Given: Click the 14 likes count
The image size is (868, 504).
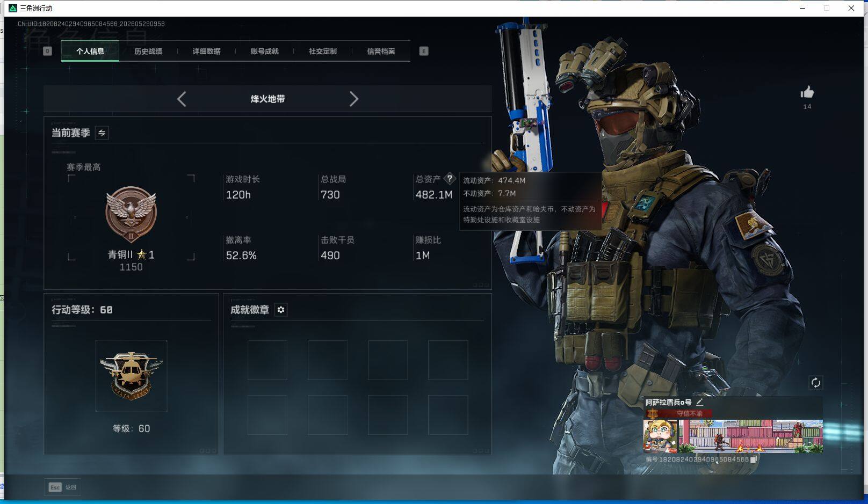Looking at the screenshot, I should 807,106.
